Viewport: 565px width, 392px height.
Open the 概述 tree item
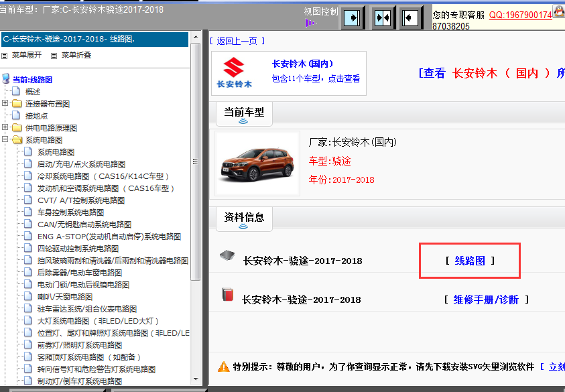pos(32,92)
